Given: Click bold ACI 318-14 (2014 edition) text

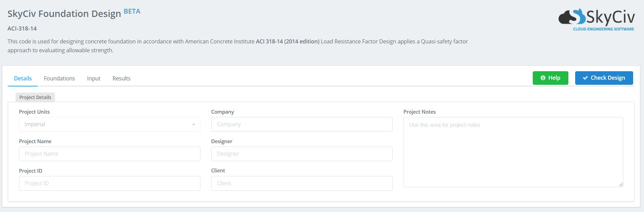Looking at the screenshot, I should tap(288, 41).
